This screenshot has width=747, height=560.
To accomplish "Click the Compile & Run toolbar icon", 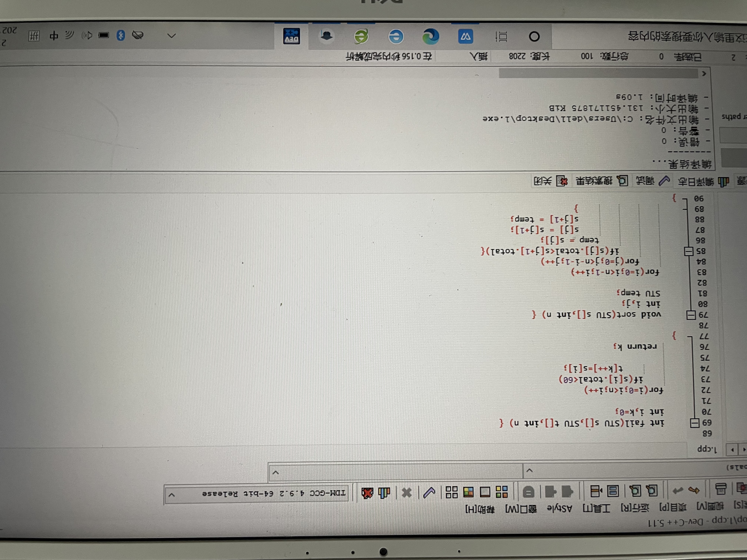I will (468, 492).
